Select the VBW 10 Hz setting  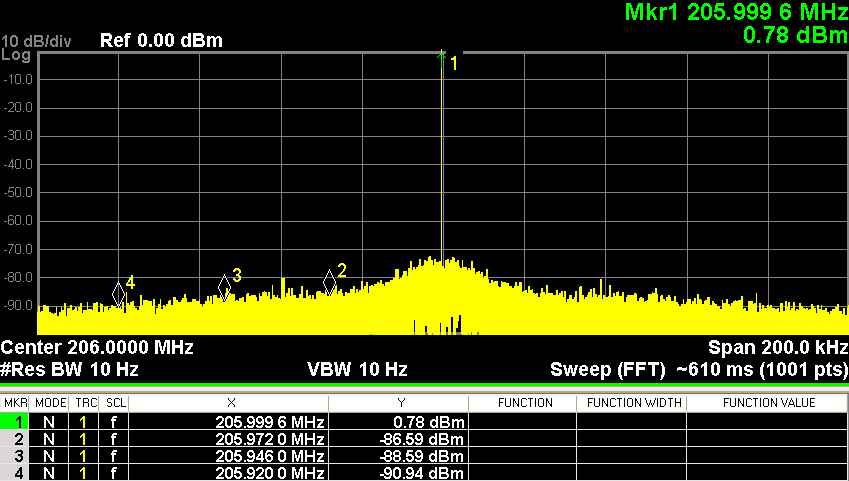coord(357,370)
